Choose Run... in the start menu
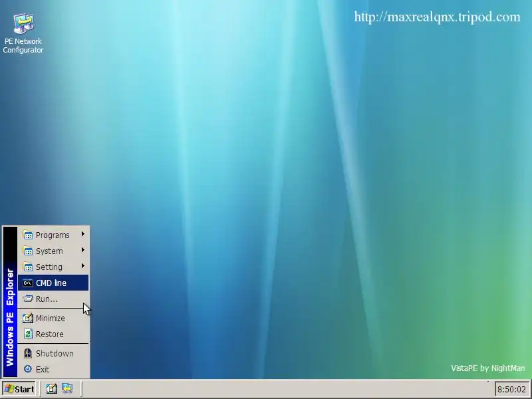Screen dimensions: 532x399 pyautogui.click(x=53, y=299)
